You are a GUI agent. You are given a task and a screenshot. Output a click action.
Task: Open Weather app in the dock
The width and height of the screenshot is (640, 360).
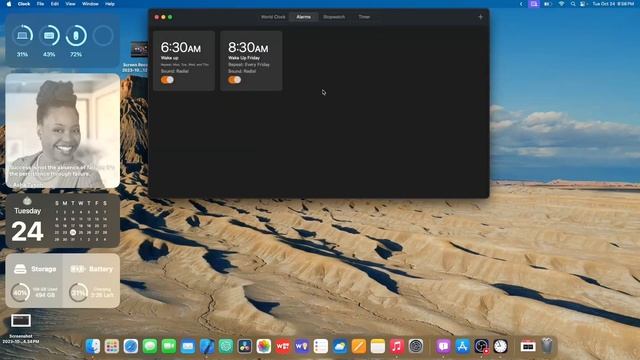340,346
